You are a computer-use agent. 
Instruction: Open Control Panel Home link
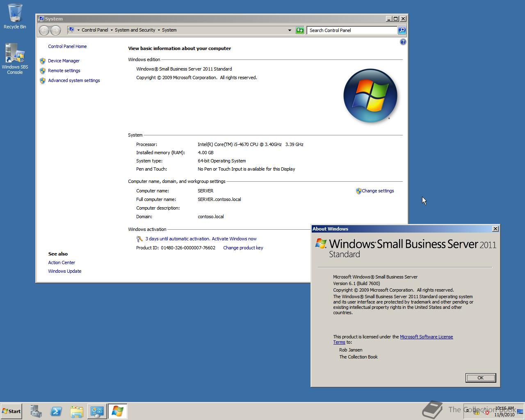67,46
